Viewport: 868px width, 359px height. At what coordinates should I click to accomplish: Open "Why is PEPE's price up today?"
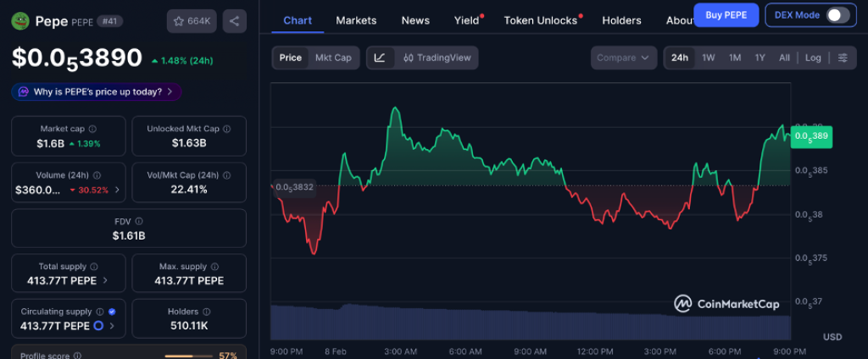[97, 91]
